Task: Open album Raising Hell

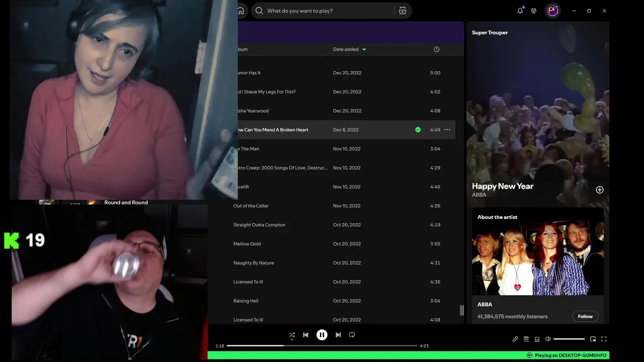Action: (x=246, y=301)
